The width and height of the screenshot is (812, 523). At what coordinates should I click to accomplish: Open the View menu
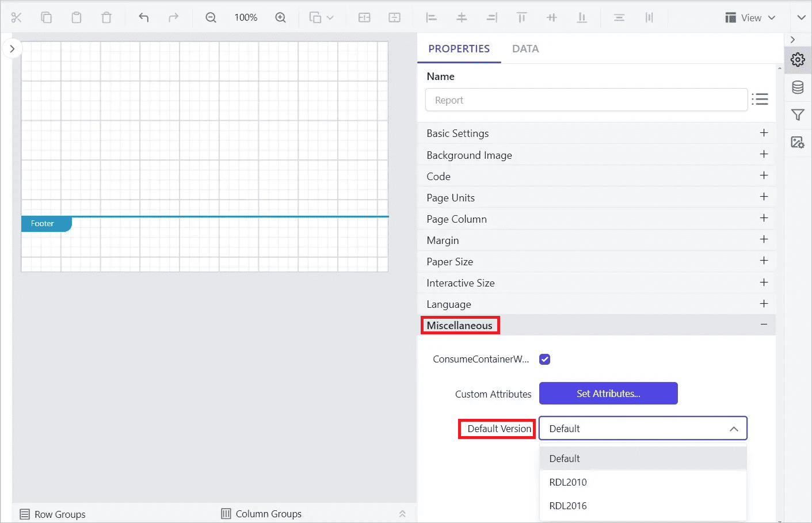pos(750,18)
